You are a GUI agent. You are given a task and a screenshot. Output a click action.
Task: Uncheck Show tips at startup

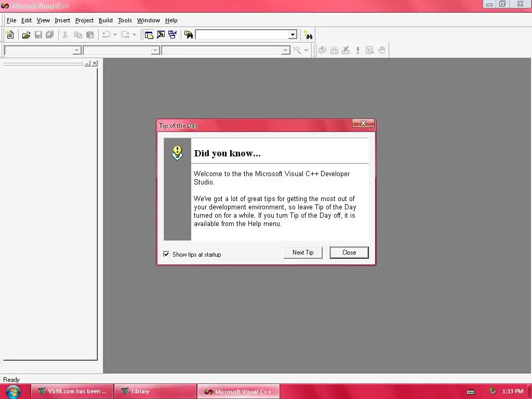tap(166, 254)
